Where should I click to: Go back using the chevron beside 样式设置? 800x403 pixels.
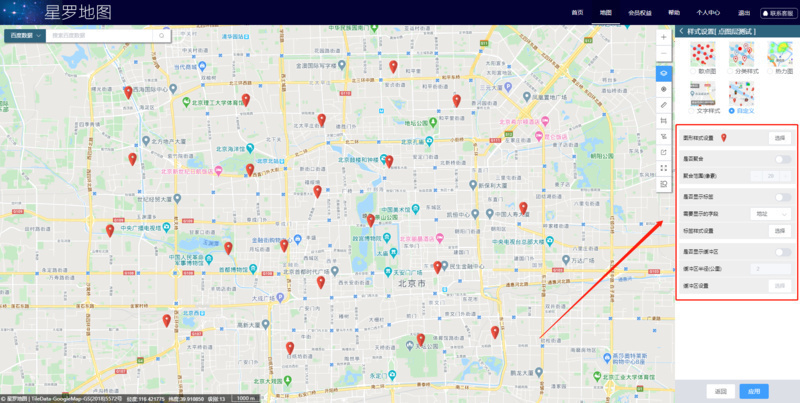pos(681,31)
